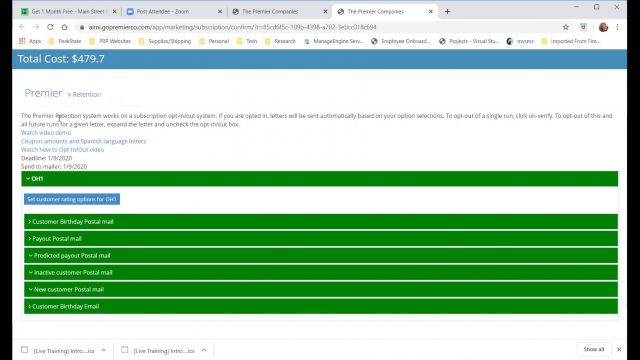
Task: Click the Retention breadcrumb
Action: (87, 94)
